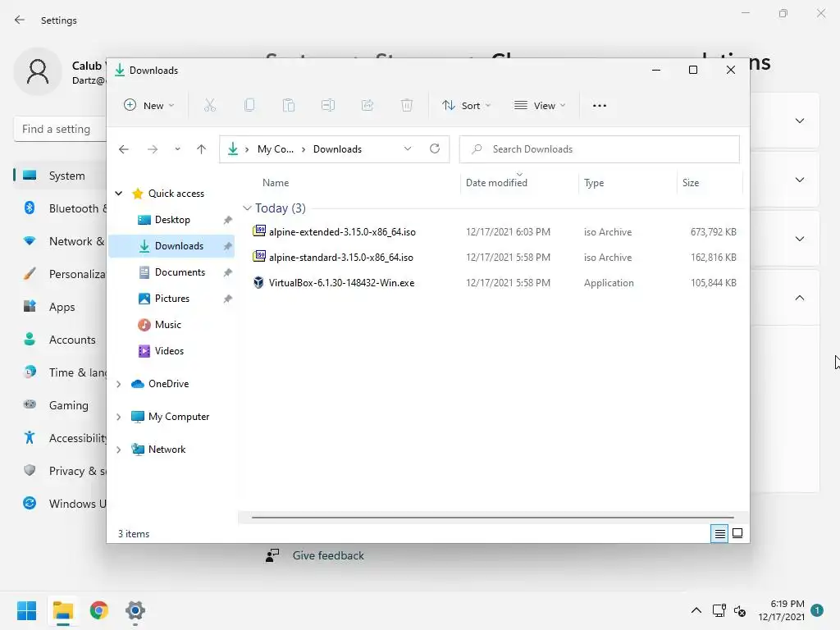Open Personalization category in Settings sidebar
The height and width of the screenshot is (630, 840).
tap(60, 274)
